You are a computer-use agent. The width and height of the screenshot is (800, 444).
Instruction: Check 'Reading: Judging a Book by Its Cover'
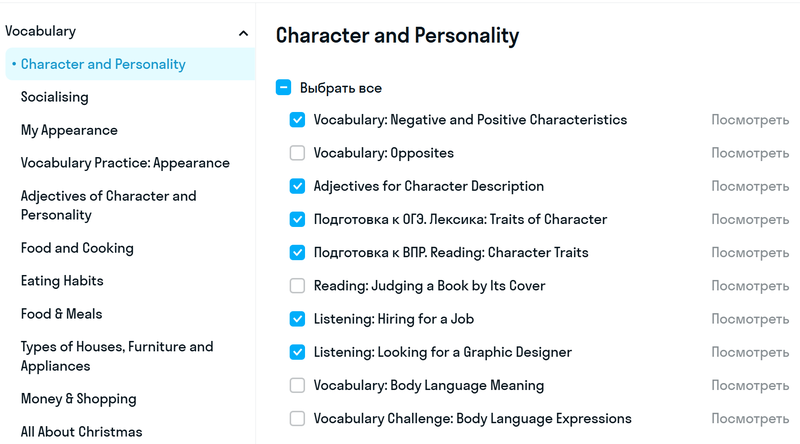297,286
